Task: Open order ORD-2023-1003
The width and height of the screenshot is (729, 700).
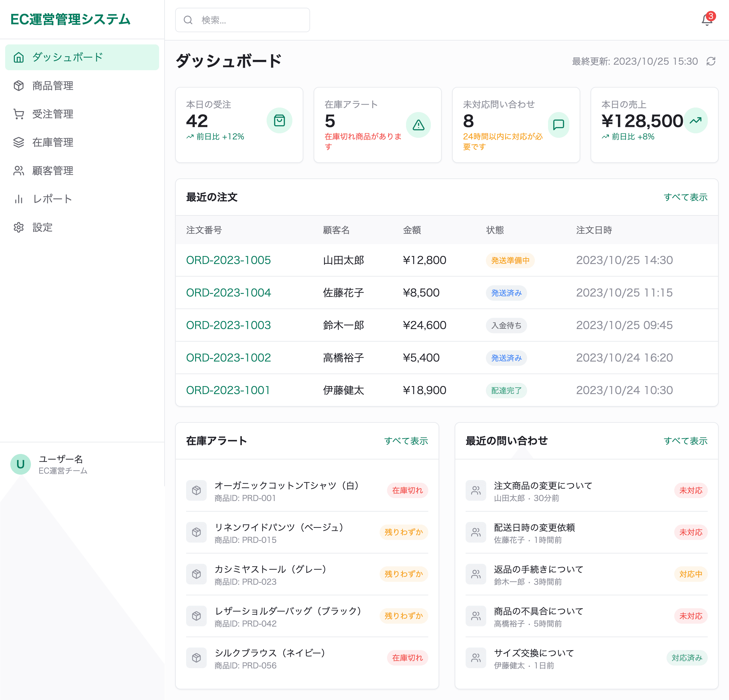Action: click(228, 325)
